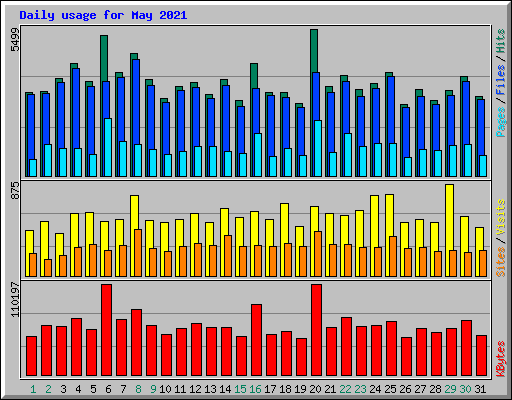Select day label 10 on the axis

pos(165,389)
